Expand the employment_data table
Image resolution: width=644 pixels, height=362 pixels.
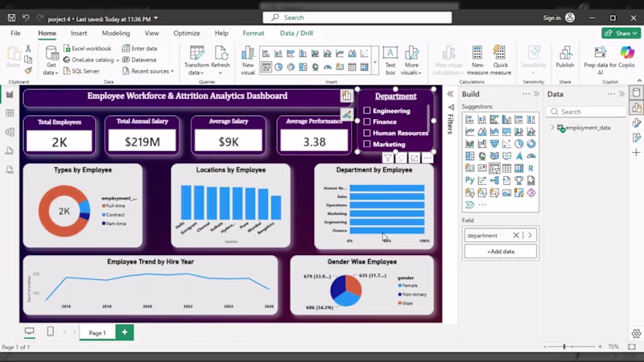coord(552,128)
